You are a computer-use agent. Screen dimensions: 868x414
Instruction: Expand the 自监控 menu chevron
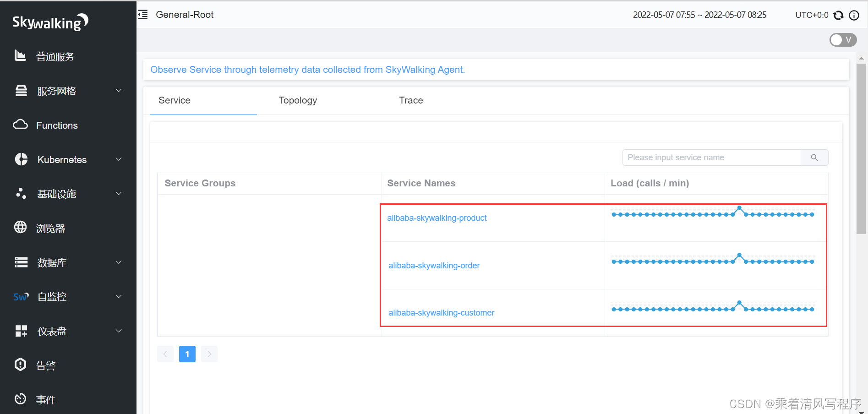(119, 297)
